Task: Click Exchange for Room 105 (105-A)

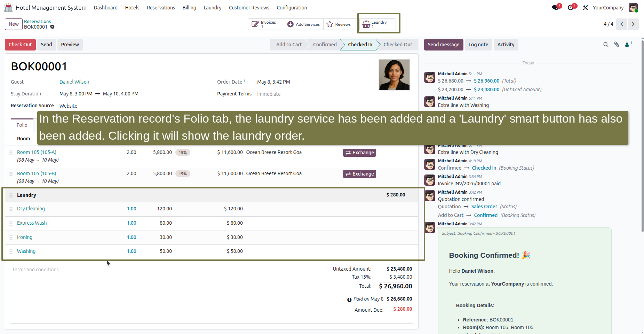Action: 359,153
